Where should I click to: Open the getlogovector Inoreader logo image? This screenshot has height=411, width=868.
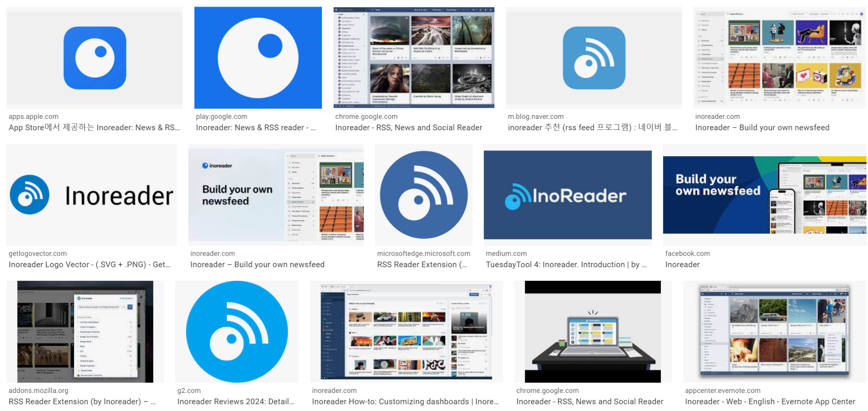coord(92,195)
